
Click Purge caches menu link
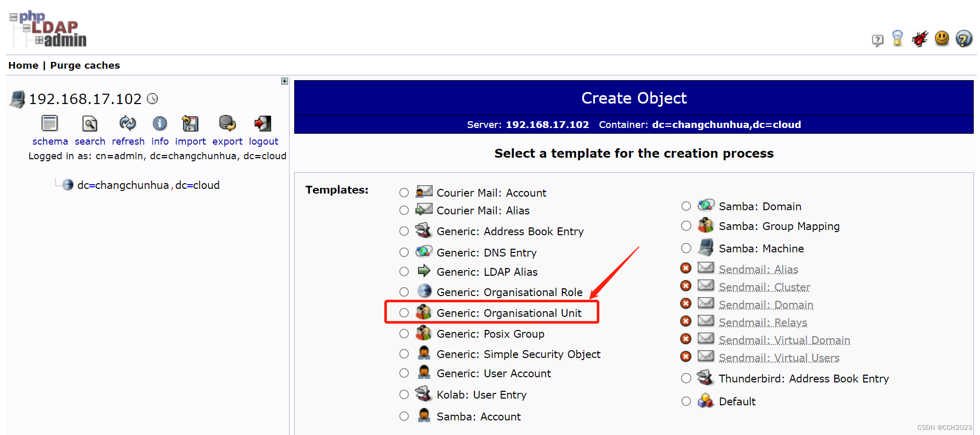[x=85, y=66]
